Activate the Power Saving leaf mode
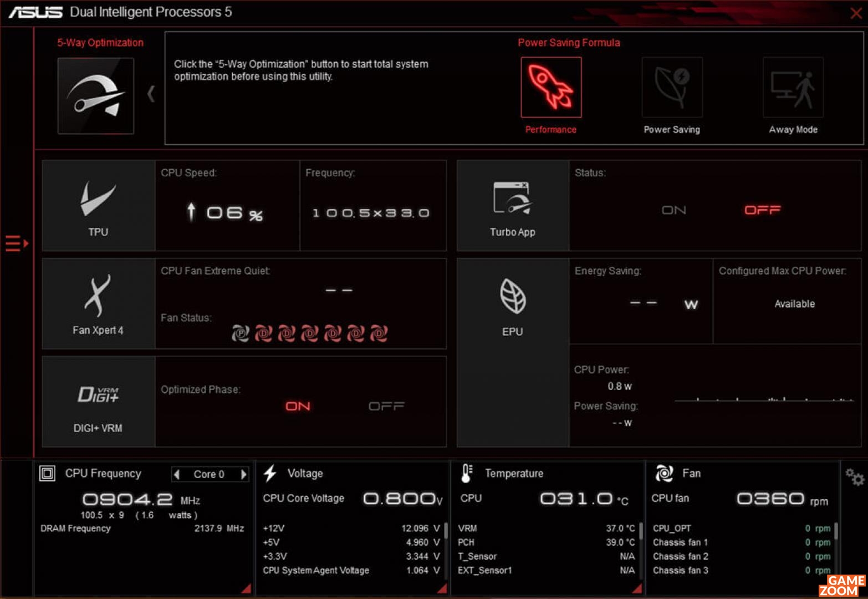Viewport: 868px width, 599px height. 672,87
